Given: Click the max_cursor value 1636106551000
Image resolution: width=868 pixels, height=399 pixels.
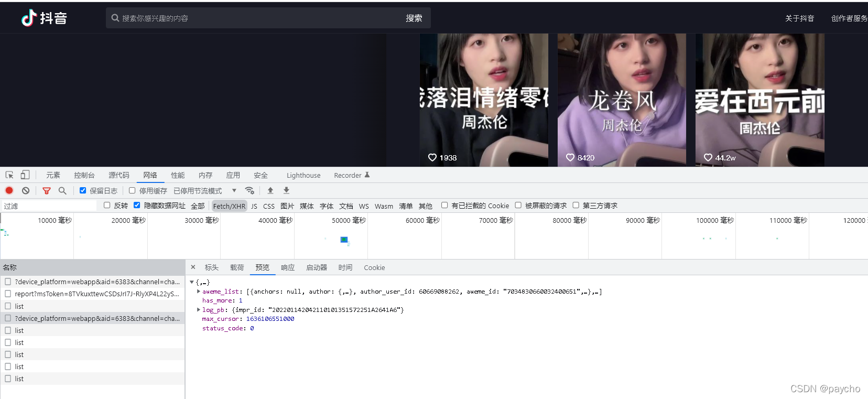Looking at the screenshot, I should (270, 319).
